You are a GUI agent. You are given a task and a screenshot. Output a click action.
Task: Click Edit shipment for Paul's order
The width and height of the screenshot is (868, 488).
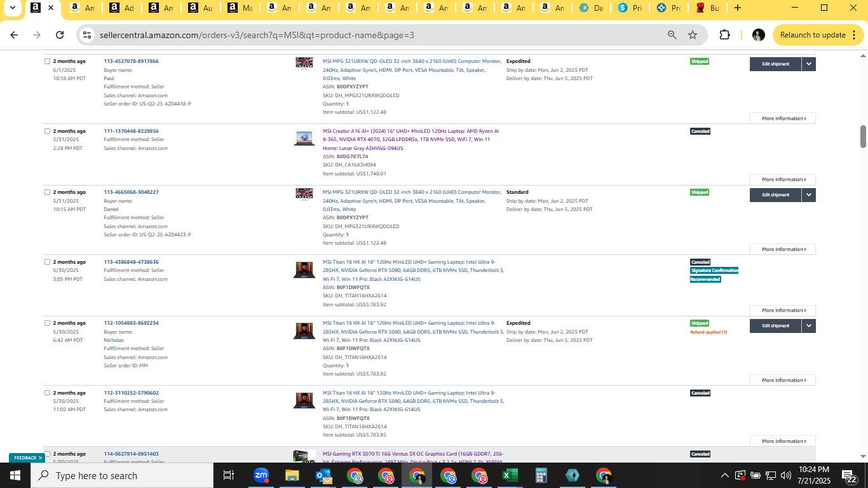pos(775,64)
